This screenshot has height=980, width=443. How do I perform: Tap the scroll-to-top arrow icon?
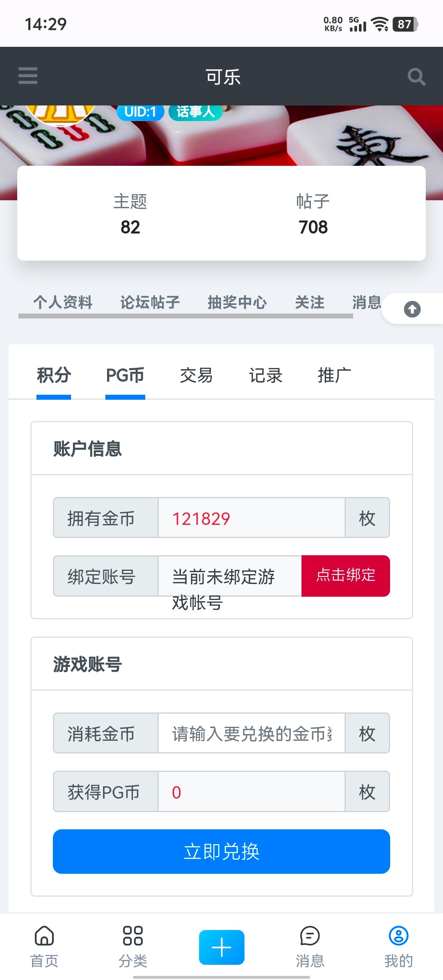pyautogui.click(x=412, y=309)
